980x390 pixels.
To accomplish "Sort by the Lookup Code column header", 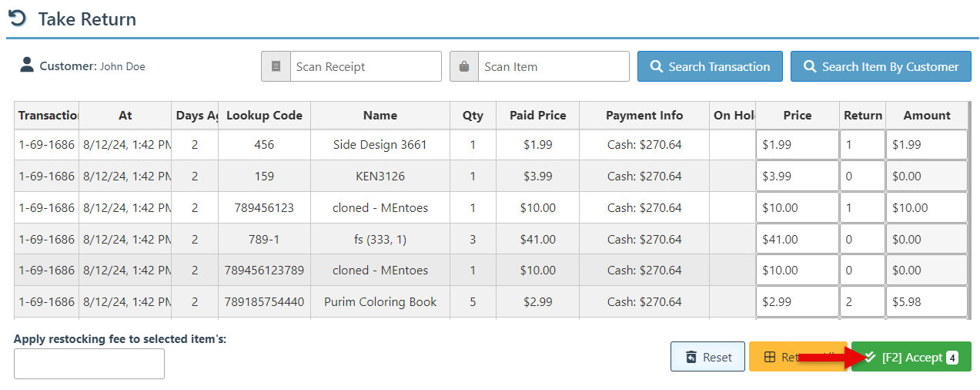I will [x=264, y=116].
